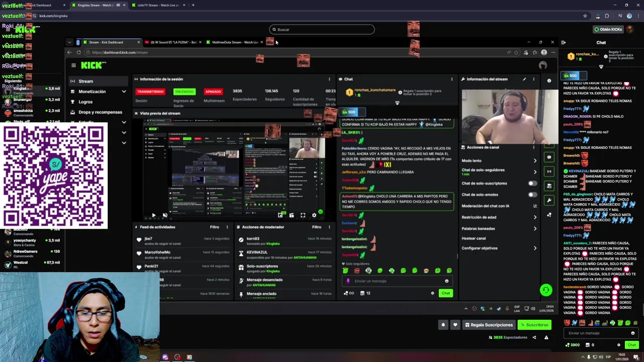Open Configurar objetivos chevron
Viewport: 644px width, 362px height.
coord(535,248)
